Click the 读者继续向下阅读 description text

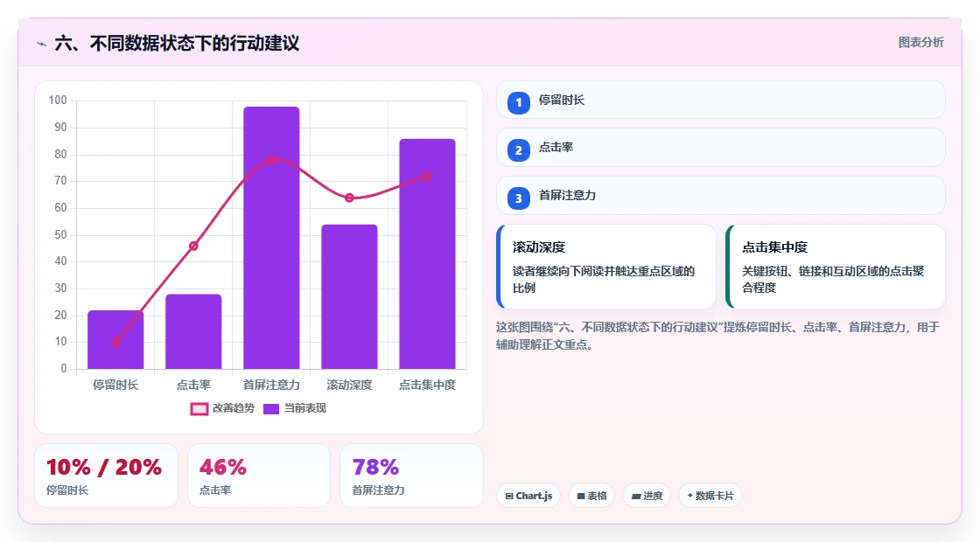pyautogui.click(x=604, y=280)
